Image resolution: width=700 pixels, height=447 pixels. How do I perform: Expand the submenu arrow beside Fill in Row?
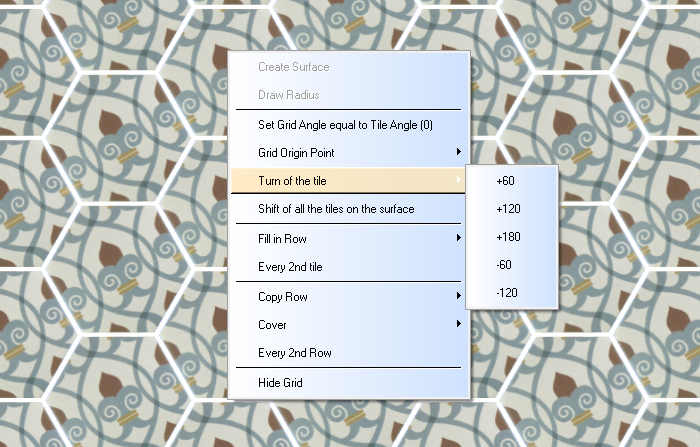pyautogui.click(x=459, y=239)
